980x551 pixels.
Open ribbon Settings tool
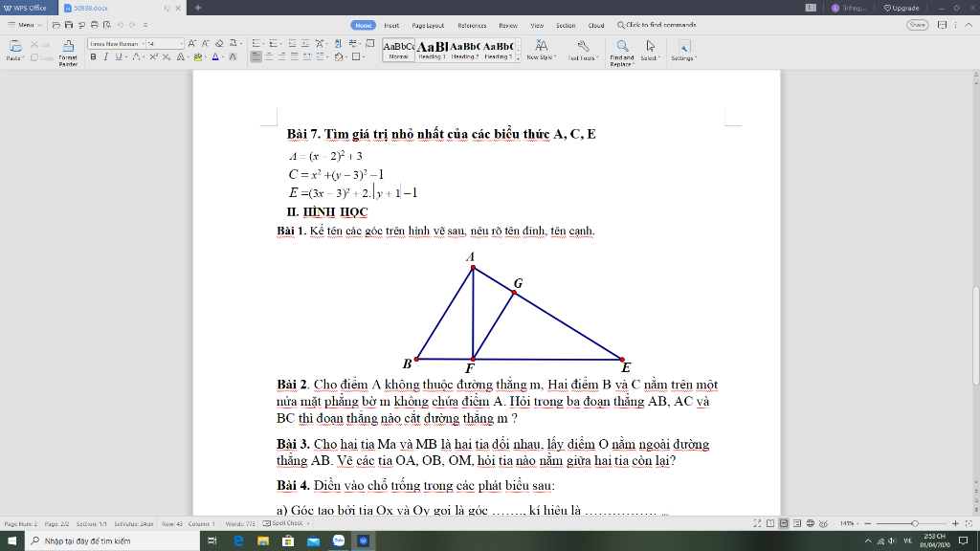[683, 50]
